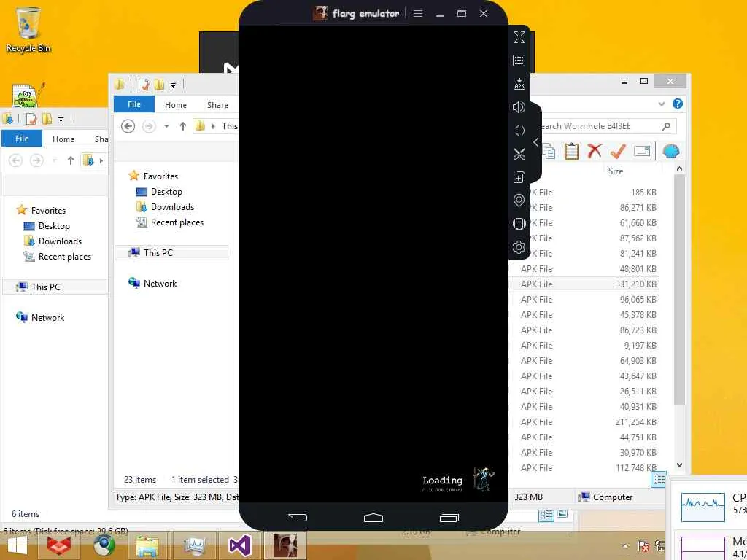The height and width of the screenshot is (560, 747).
Task: Lower volume with the lower speaker icon
Action: tap(519, 131)
